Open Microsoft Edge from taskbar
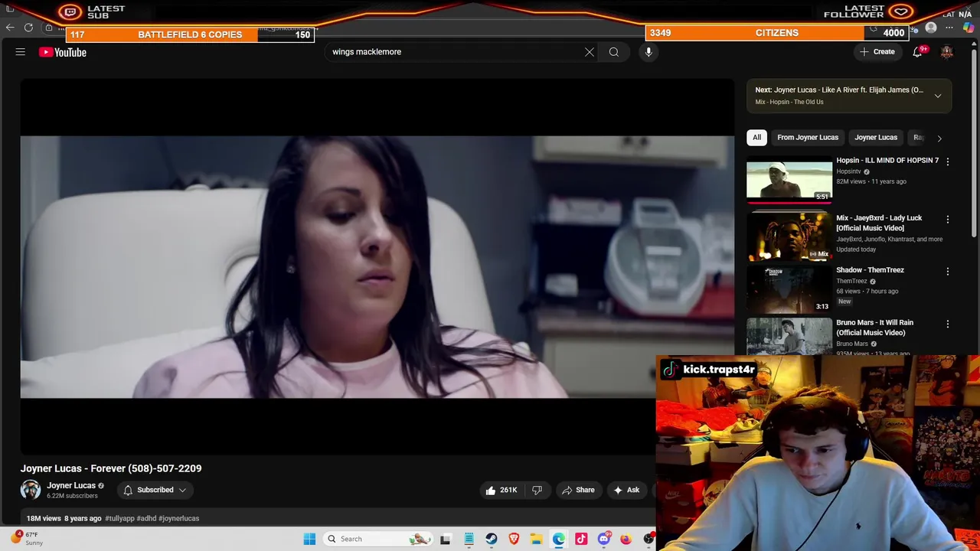 click(x=559, y=539)
